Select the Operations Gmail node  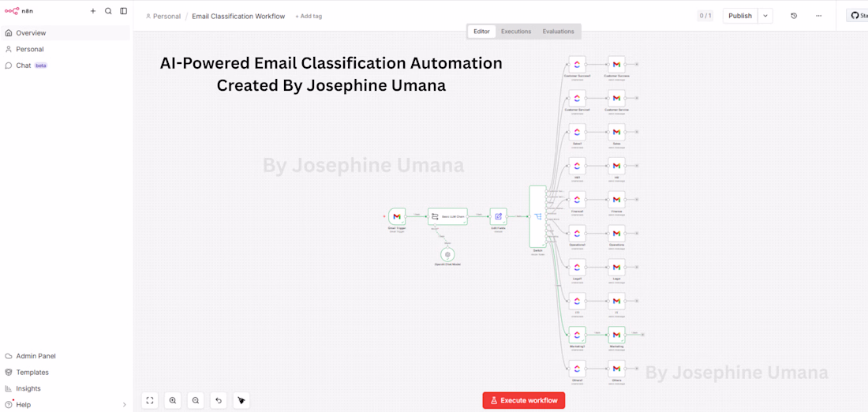[617, 233]
